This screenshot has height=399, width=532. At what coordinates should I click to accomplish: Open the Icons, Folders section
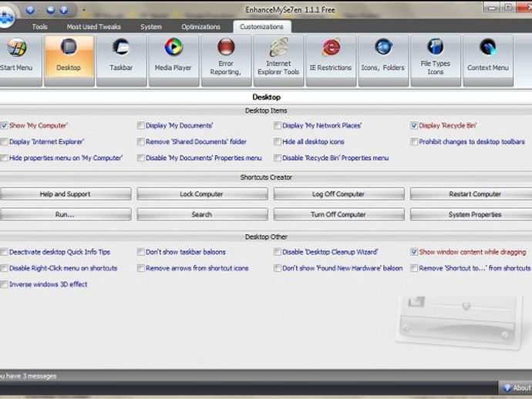point(383,60)
